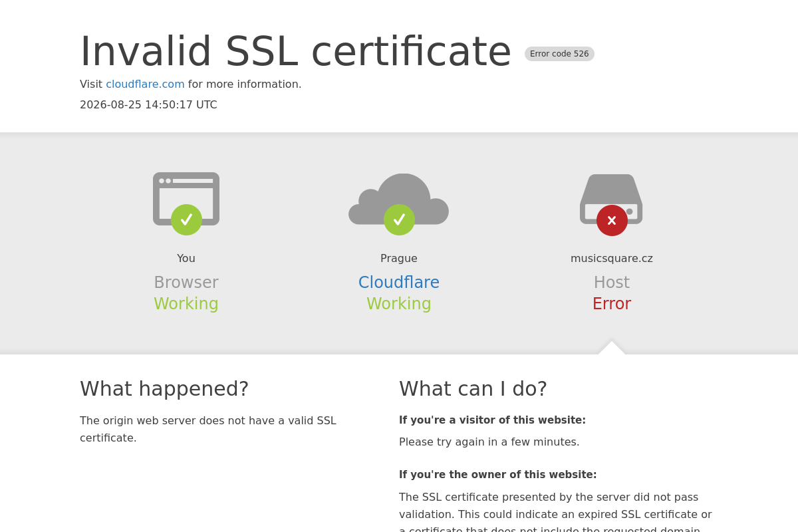Open the cloudflare.com link

[x=145, y=84]
